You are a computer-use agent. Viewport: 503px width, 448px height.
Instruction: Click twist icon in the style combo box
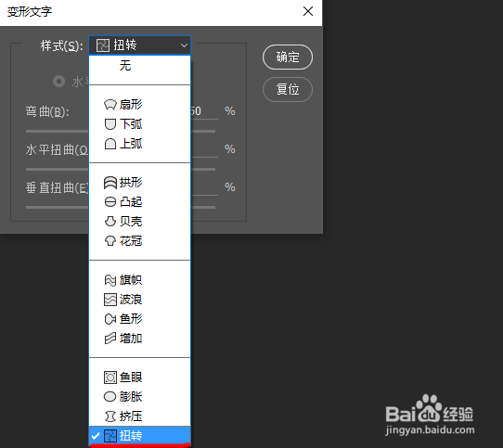click(x=103, y=45)
